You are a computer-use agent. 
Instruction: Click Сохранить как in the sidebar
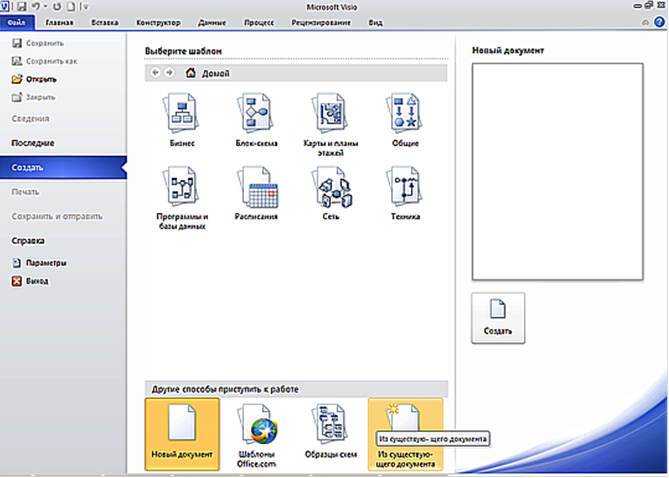pyautogui.click(x=45, y=61)
